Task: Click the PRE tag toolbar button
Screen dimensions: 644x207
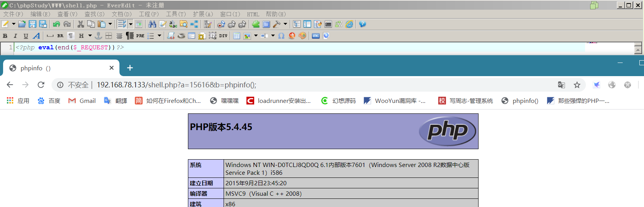Action: 140,36
